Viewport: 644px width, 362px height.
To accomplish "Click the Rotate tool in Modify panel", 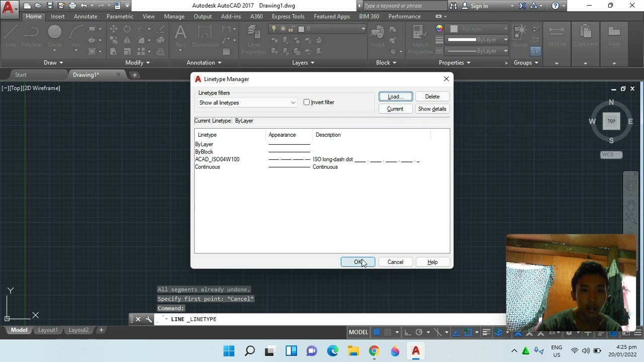I will point(127,29).
